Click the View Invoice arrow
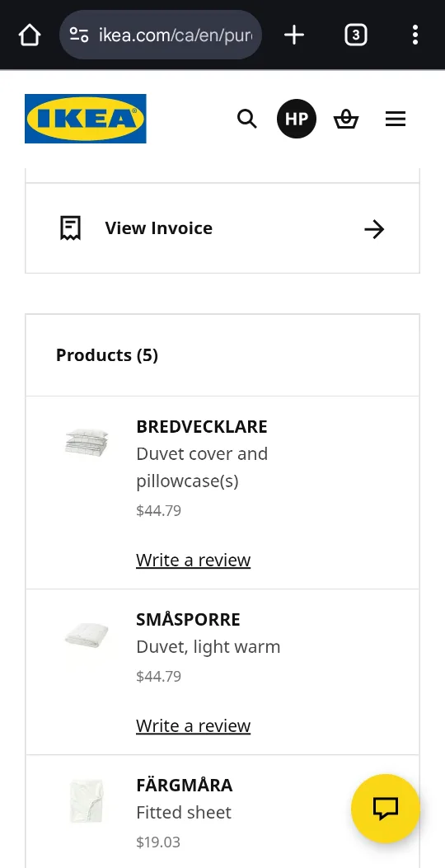The image size is (445, 868). click(374, 228)
